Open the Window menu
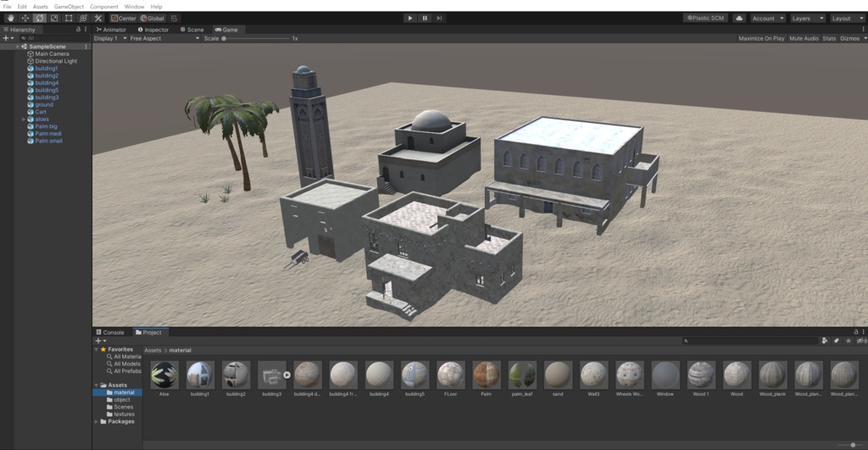This screenshot has height=450, width=868. coord(133,7)
